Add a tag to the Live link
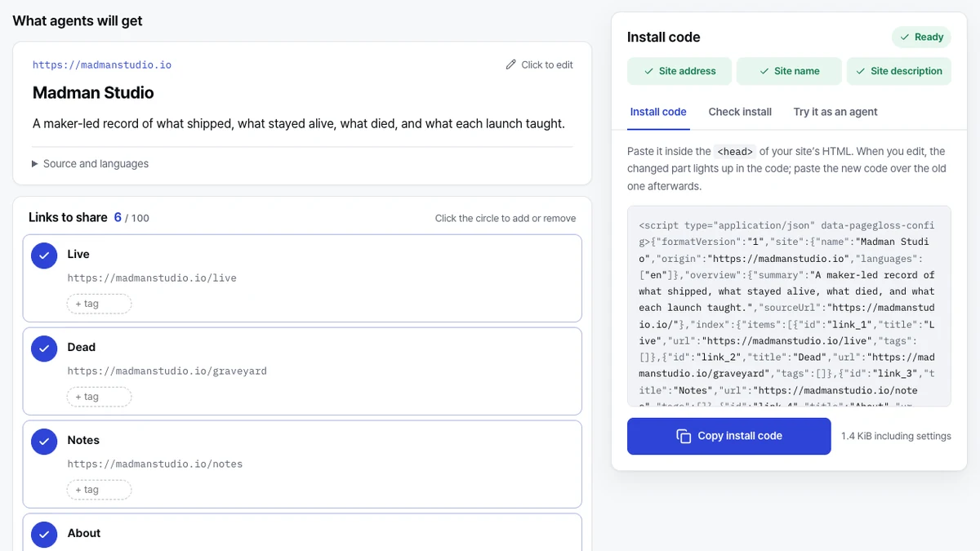This screenshot has height=551, width=980. [99, 304]
